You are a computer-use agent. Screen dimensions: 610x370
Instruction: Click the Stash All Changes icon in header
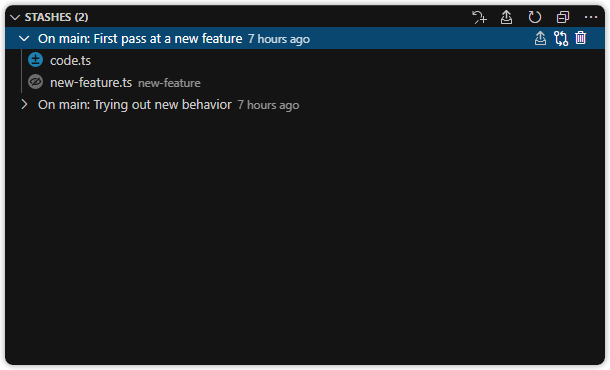click(479, 17)
